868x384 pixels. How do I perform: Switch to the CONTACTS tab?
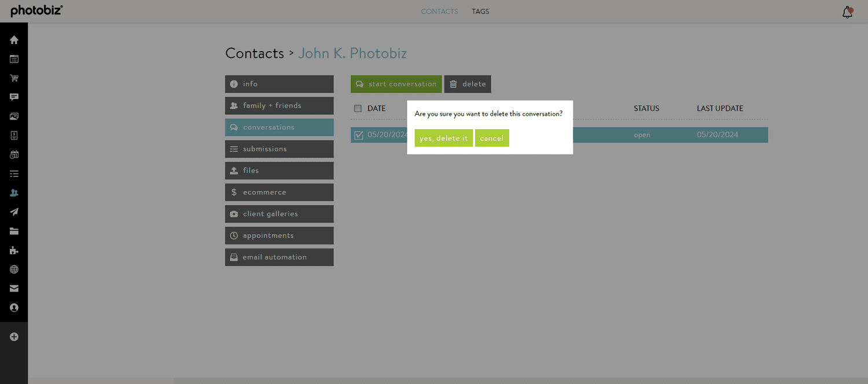[x=439, y=12]
